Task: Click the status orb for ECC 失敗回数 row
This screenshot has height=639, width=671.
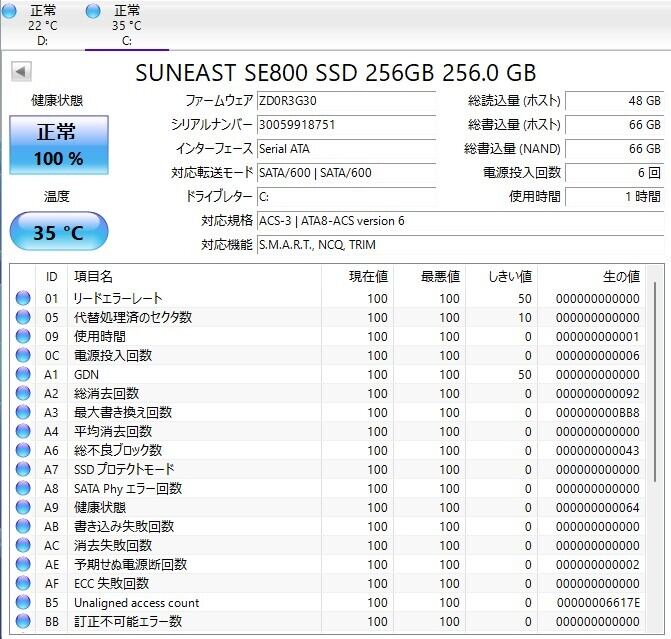Action: (x=23, y=583)
